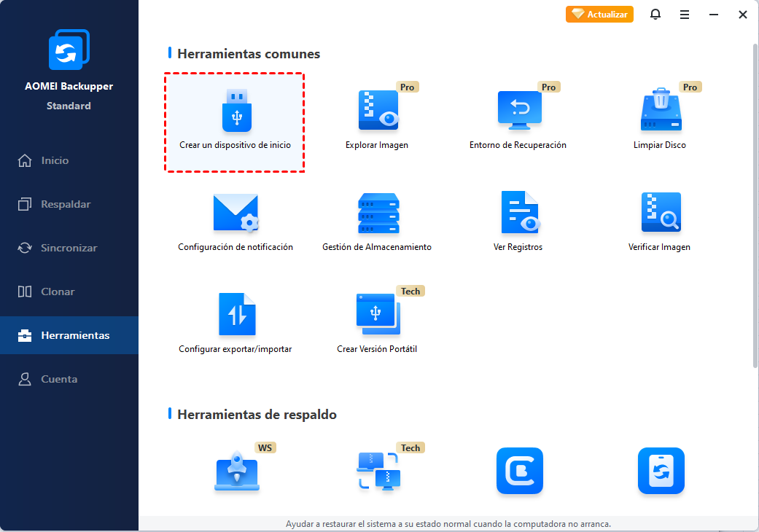This screenshot has width=759, height=532.
Task: Open Gestión de Almacenamiento tool
Action: (377, 222)
